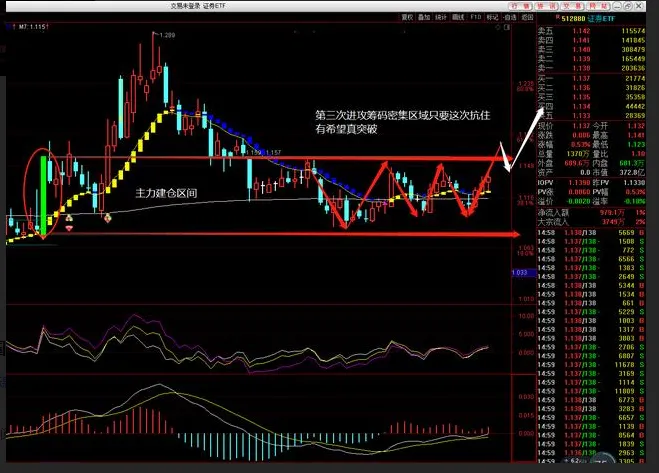Select the 14:59 tick with volume 11809
The image size is (659, 473).
(x=591, y=391)
